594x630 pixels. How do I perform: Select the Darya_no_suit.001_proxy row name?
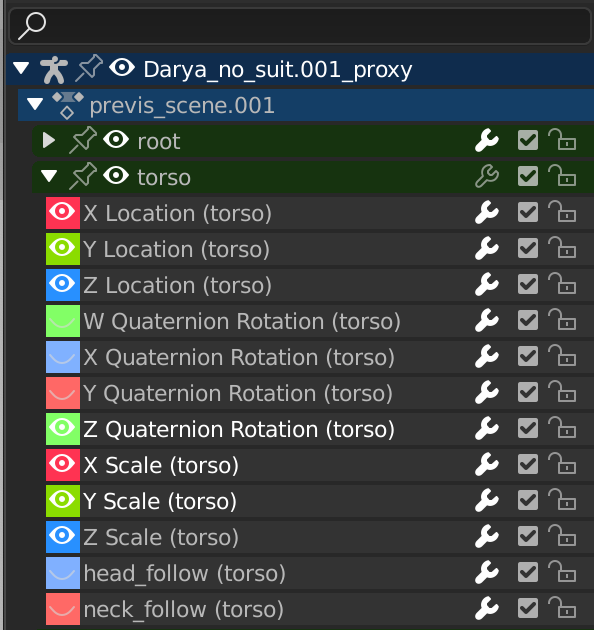tap(278, 70)
